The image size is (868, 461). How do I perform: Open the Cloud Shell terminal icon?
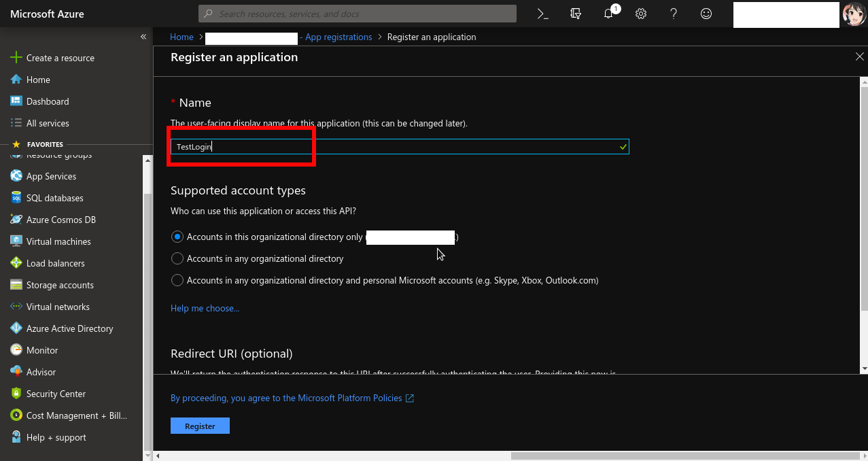(542, 13)
